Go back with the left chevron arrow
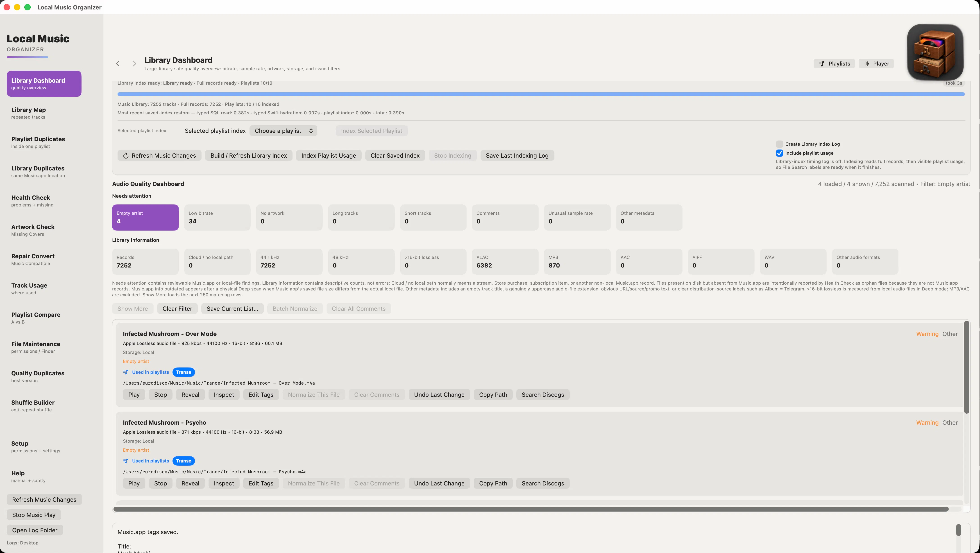 click(118, 63)
